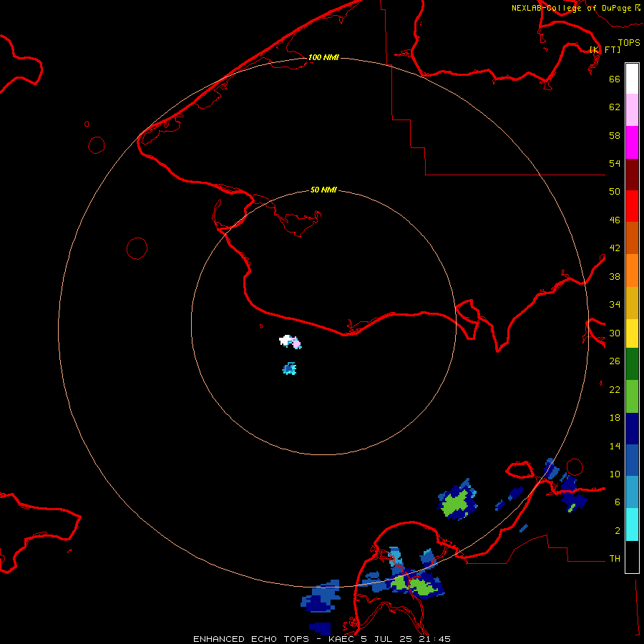The width and height of the screenshot is (644, 644).
Task: Click the 58 legend value
Action: pyautogui.click(x=615, y=135)
